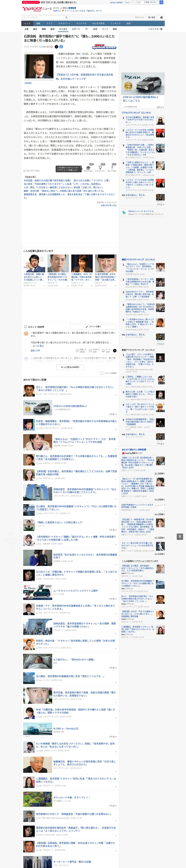Open the エキスパート navigation tab
Viewport: 186px width, 868px height.
[x=64, y=24]
